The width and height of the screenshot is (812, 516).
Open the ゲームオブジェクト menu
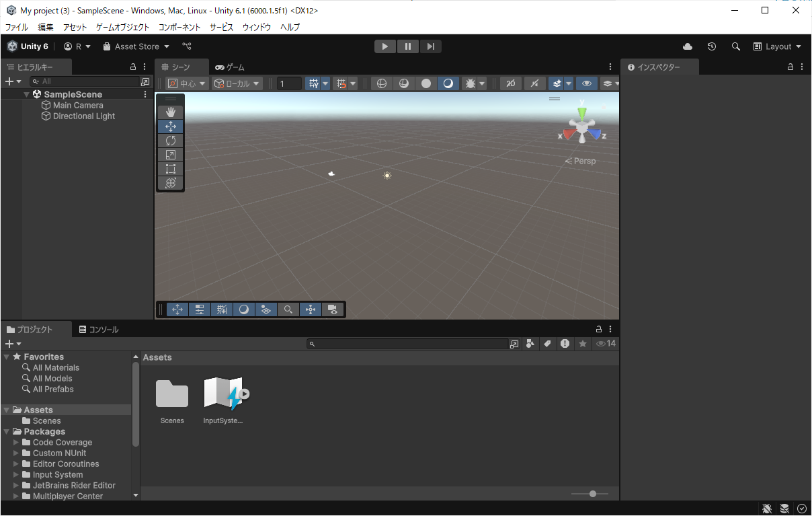point(123,27)
